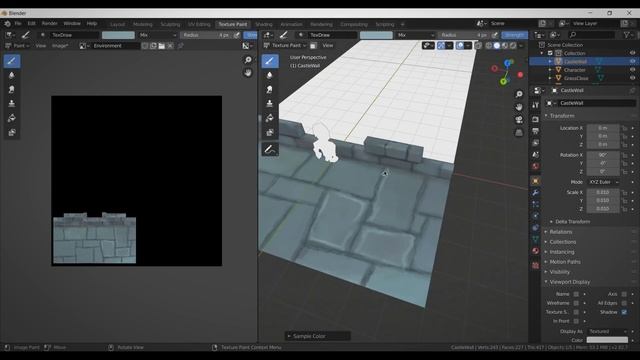Viewport: 640px width, 360px height.
Task: Enable the Name viewport display checkbox
Action: point(576,294)
